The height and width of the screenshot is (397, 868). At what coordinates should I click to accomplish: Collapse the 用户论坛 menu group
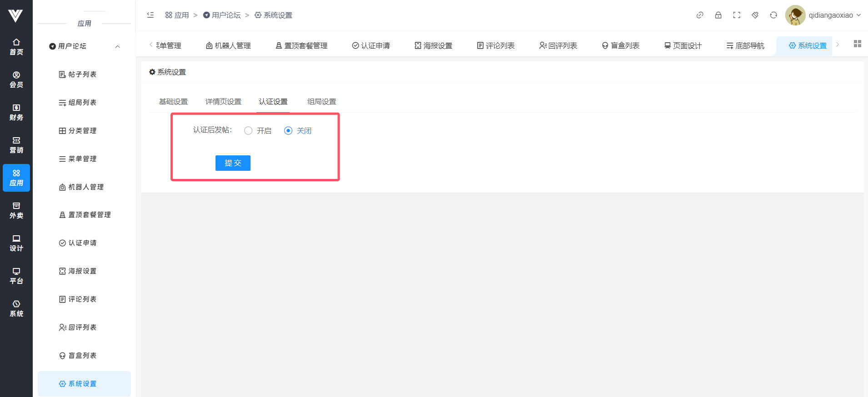117,46
